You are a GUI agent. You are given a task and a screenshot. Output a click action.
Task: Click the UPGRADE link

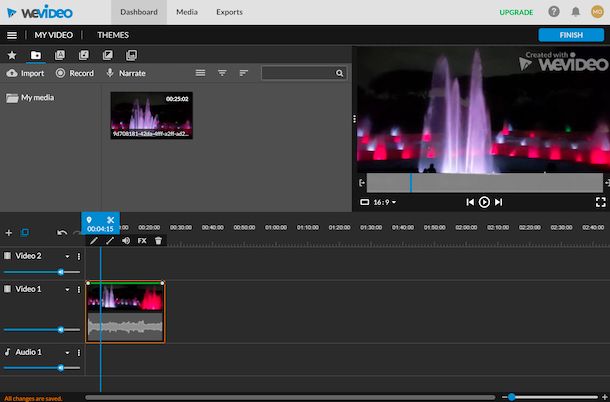(x=516, y=12)
